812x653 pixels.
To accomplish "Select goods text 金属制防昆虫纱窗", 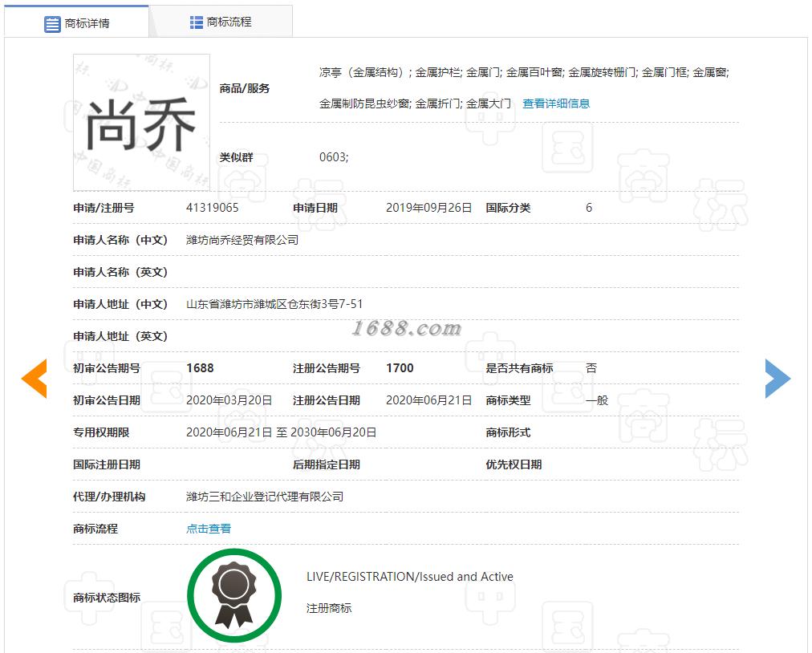I will click(x=364, y=103).
